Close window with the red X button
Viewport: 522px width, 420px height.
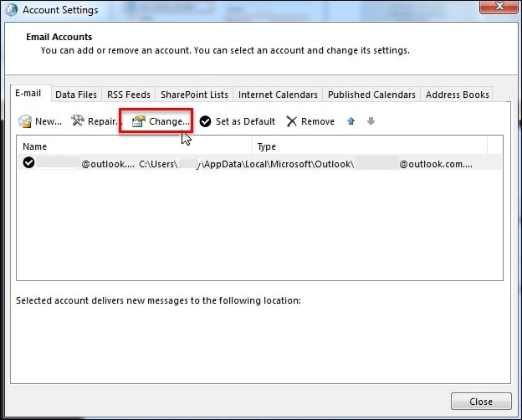pos(499,7)
